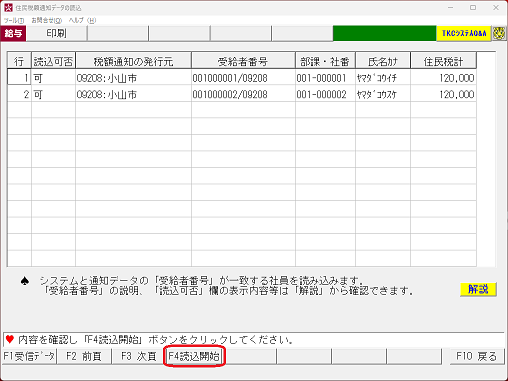
Task: Click F10 戻る button
Action: point(477,356)
